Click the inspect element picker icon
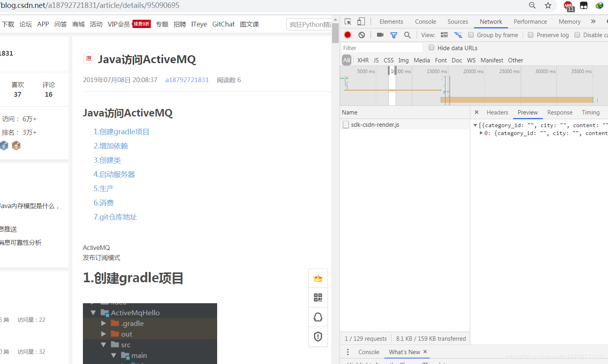This screenshot has height=364, width=608. tap(348, 22)
